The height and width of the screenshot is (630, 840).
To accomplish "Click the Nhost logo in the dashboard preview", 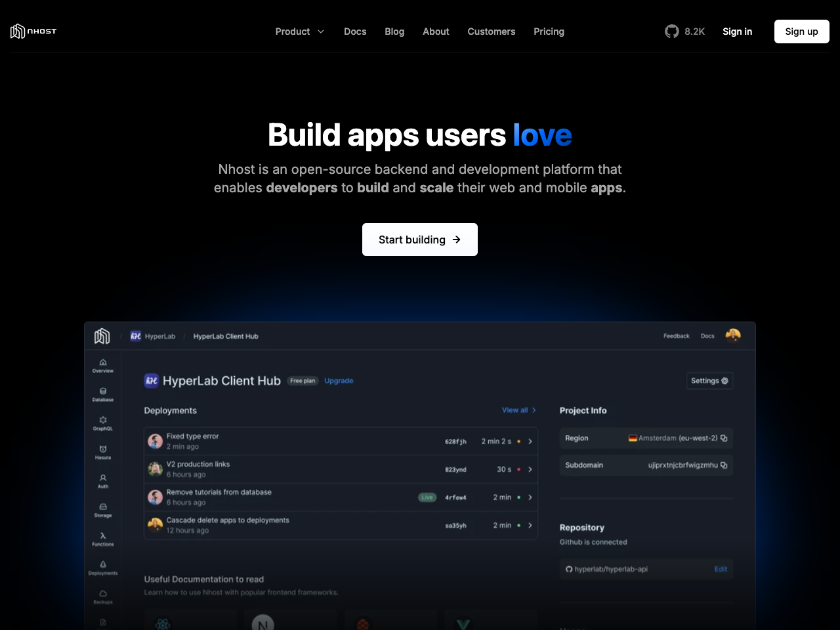I will [102, 336].
